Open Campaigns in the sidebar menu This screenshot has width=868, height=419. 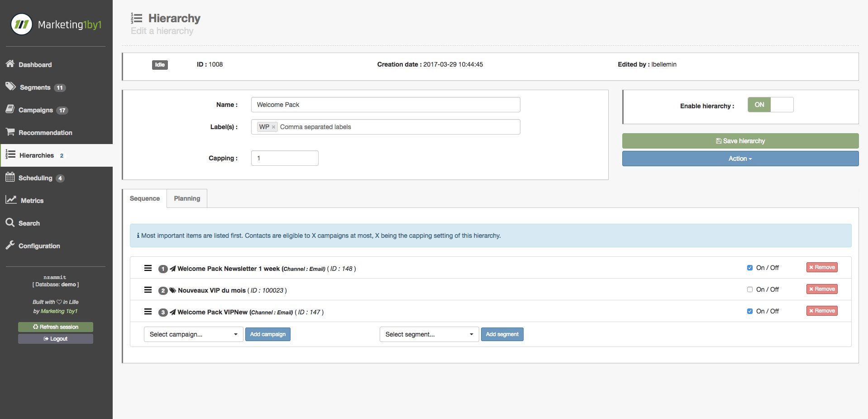(x=36, y=110)
